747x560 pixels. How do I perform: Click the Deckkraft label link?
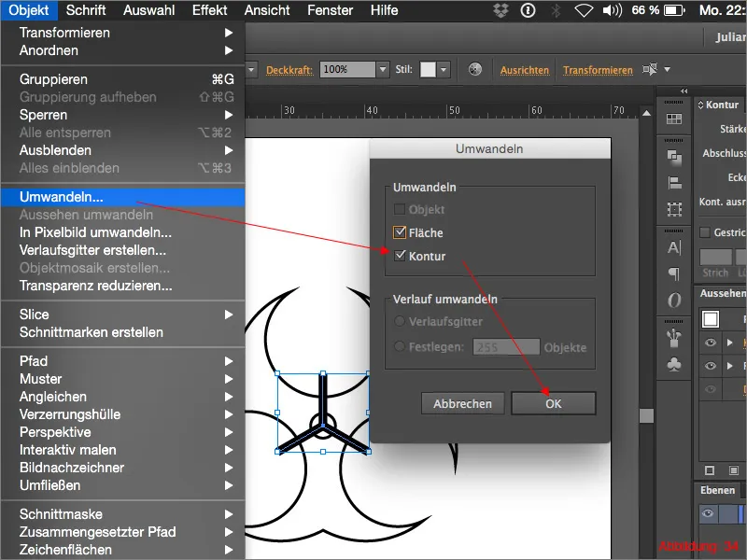point(289,70)
